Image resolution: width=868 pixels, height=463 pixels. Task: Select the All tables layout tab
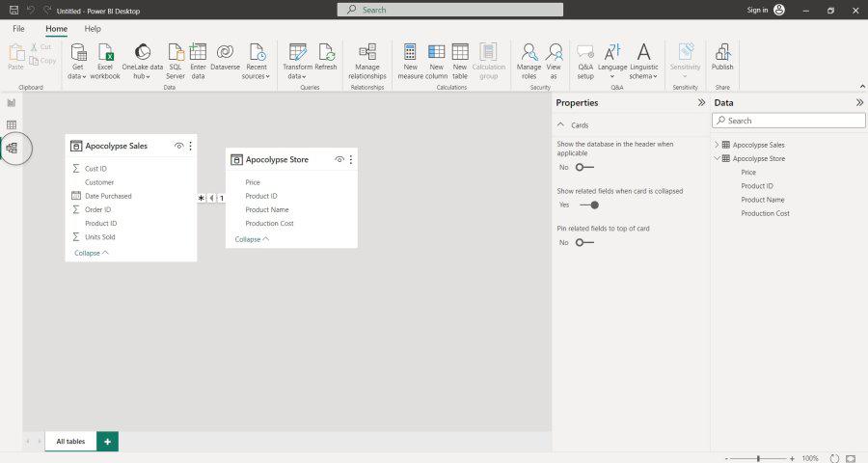(x=70, y=442)
